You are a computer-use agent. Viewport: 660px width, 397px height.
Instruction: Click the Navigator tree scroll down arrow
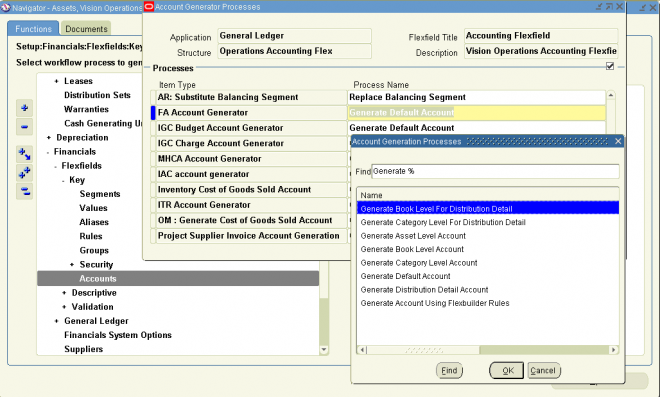click(324, 349)
